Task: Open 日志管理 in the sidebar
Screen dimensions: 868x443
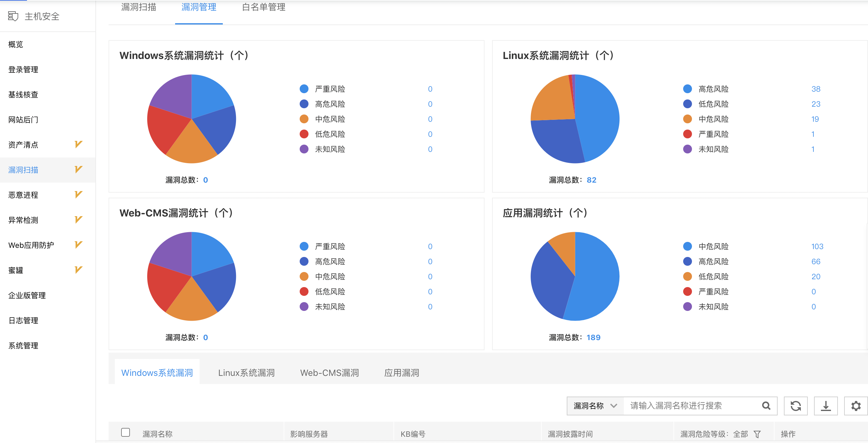Action: (47, 320)
